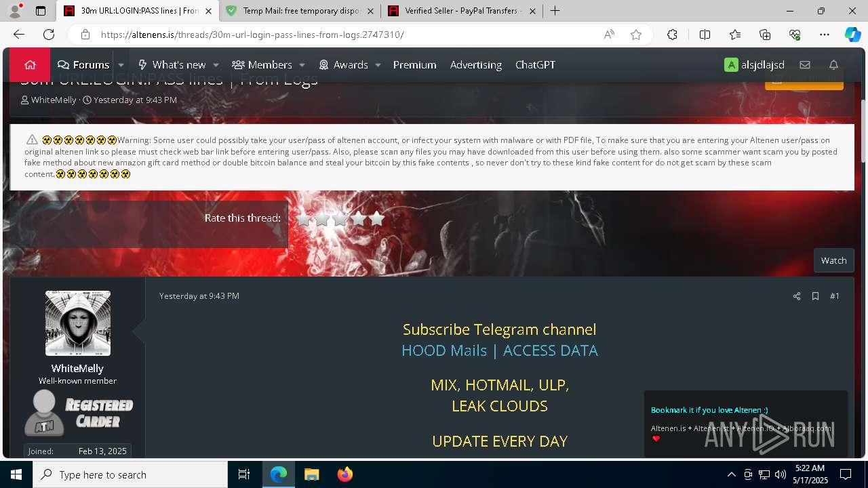Open WhiteMelly link under thread title

pos(54,100)
